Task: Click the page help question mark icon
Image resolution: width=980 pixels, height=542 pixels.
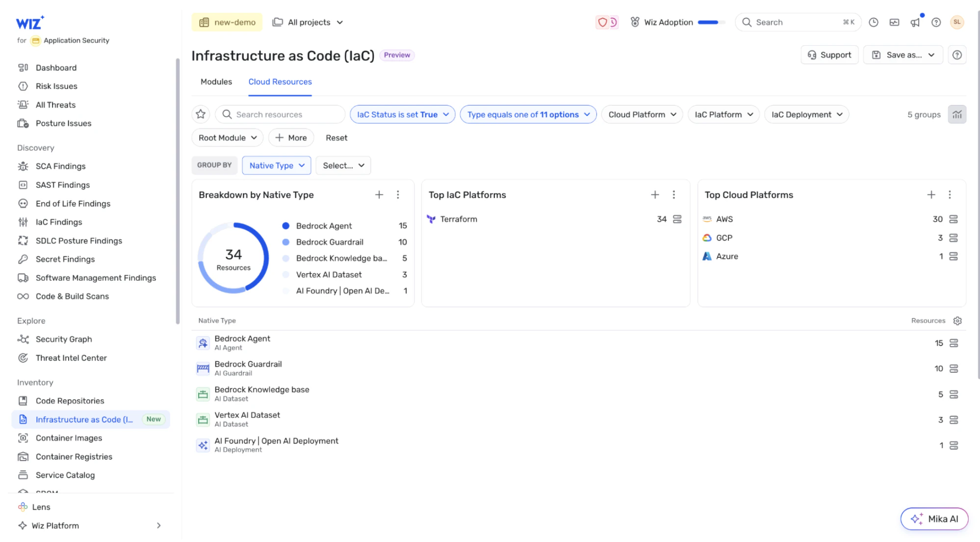Action: tap(957, 55)
